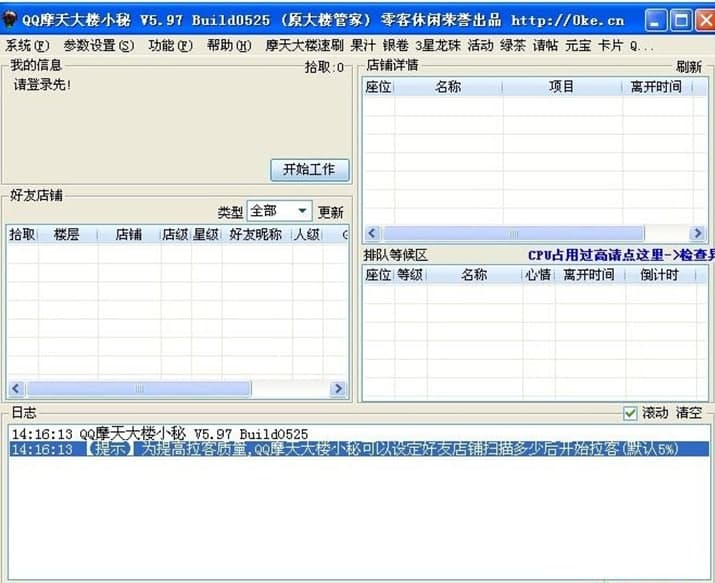The image size is (715, 583).
Task: Click the 银卷 menu item
Action: point(395,46)
